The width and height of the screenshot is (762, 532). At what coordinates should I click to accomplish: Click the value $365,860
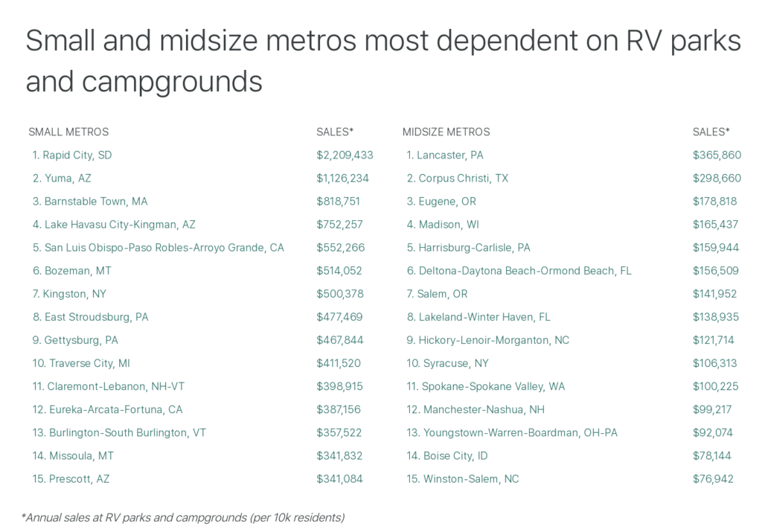pos(717,155)
